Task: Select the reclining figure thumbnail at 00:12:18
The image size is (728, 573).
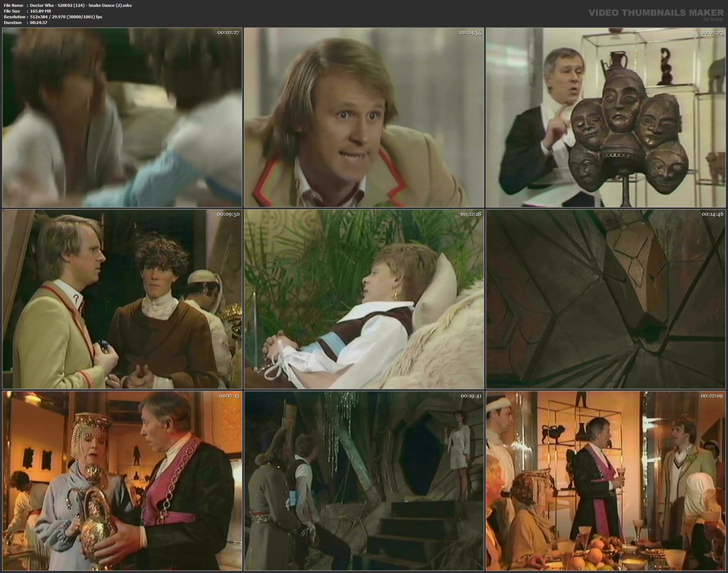Action: (364, 299)
